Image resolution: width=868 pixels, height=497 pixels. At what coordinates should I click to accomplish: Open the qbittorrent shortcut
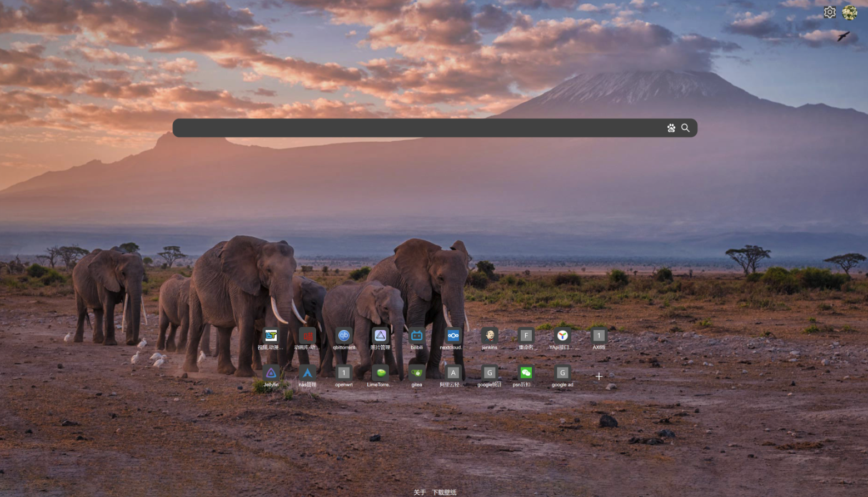[344, 336]
